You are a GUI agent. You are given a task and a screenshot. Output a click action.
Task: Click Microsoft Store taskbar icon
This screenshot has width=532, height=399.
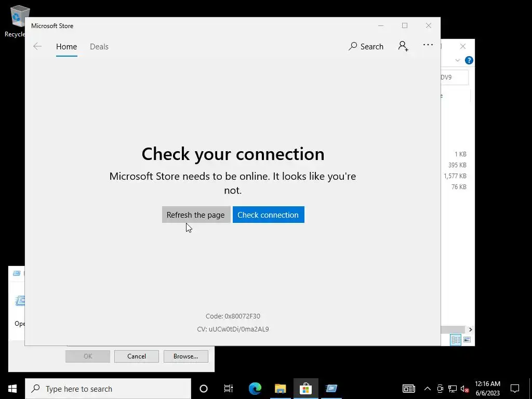(305, 389)
